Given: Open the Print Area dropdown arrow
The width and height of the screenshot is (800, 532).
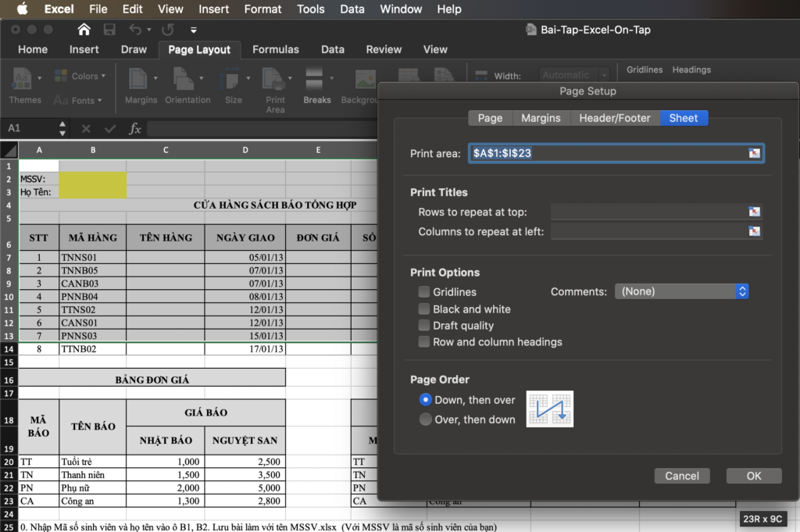Looking at the screenshot, I should (x=291, y=78).
